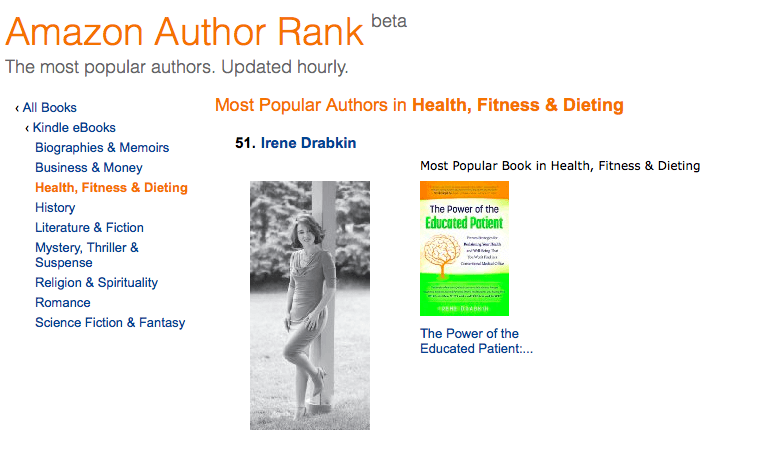This screenshot has width=762, height=455.
Task: Open 'The Power of the Educated Patient' title link
Action: pyautogui.click(x=476, y=341)
